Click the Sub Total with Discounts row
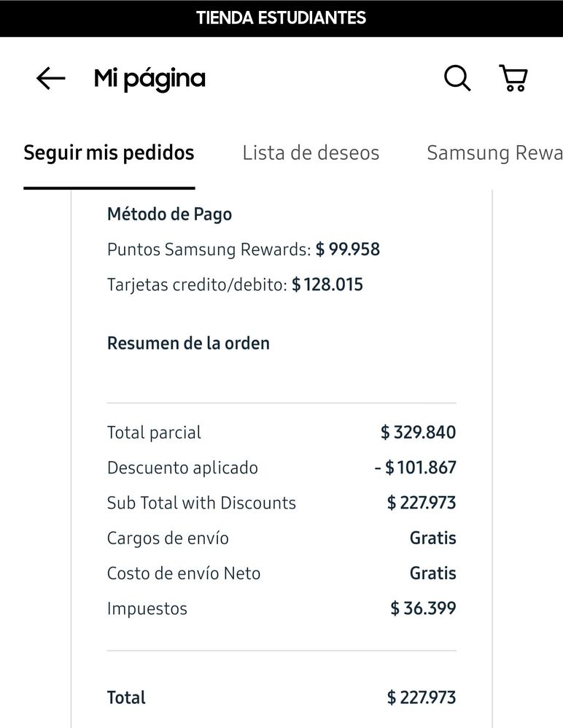This screenshot has height=728, width=563. coord(281,503)
